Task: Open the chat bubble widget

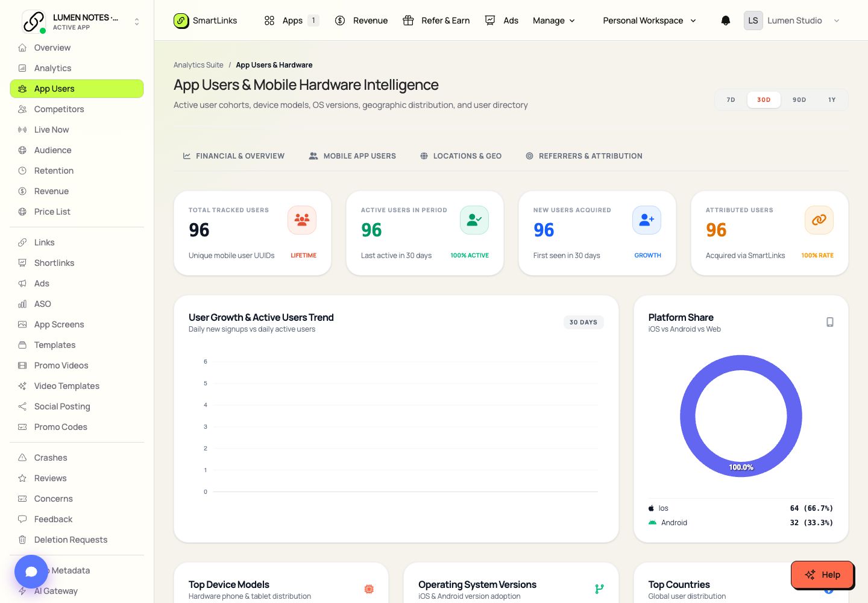Action: tap(31, 571)
